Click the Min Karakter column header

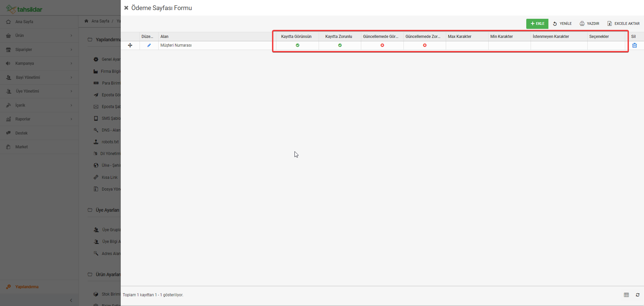click(509, 37)
